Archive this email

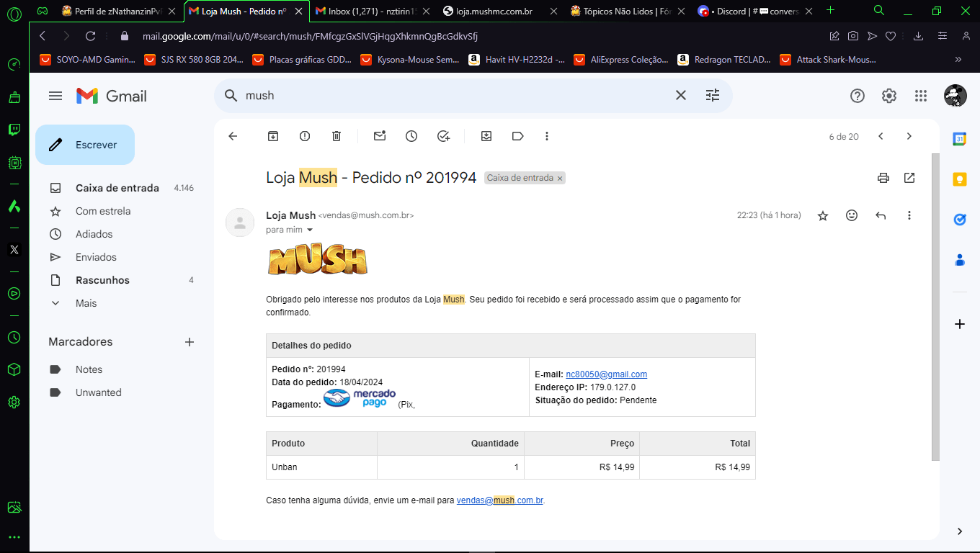point(273,136)
